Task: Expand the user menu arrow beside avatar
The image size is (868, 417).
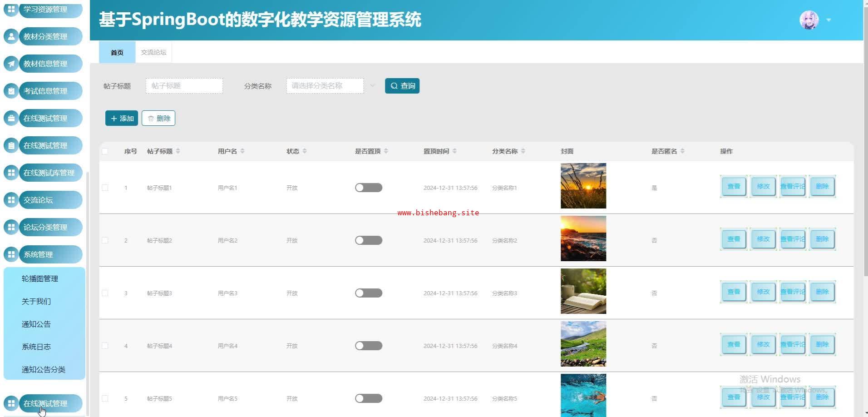Action: [829, 20]
